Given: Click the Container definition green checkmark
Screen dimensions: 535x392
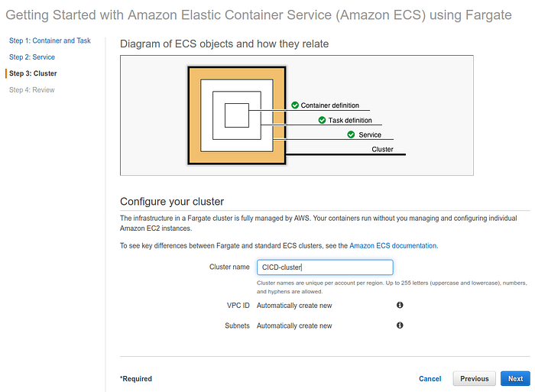Looking at the screenshot, I should (295, 105).
